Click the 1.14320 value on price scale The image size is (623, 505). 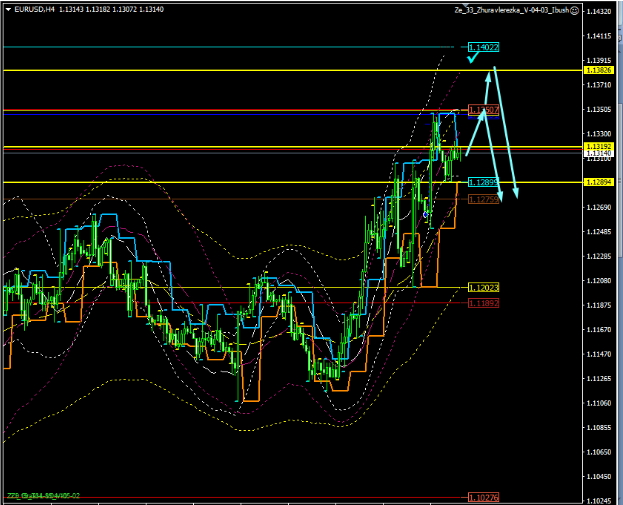pos(600,12)
